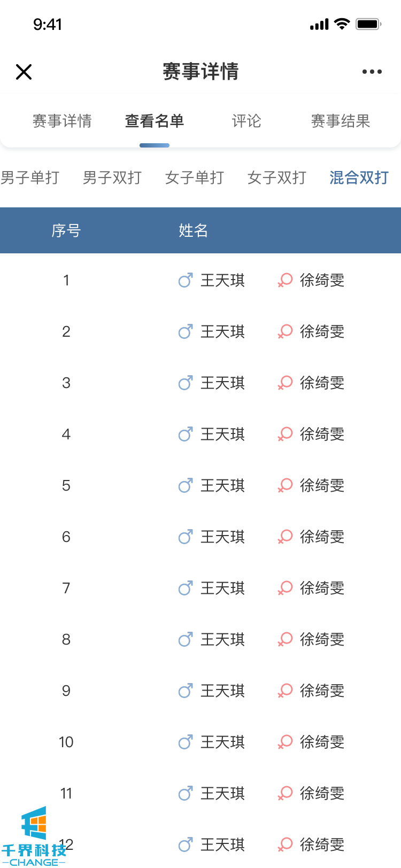Close the 赛事详情 page with X icon
Screen dimensions: 401x868
click(x=24, y=72)
